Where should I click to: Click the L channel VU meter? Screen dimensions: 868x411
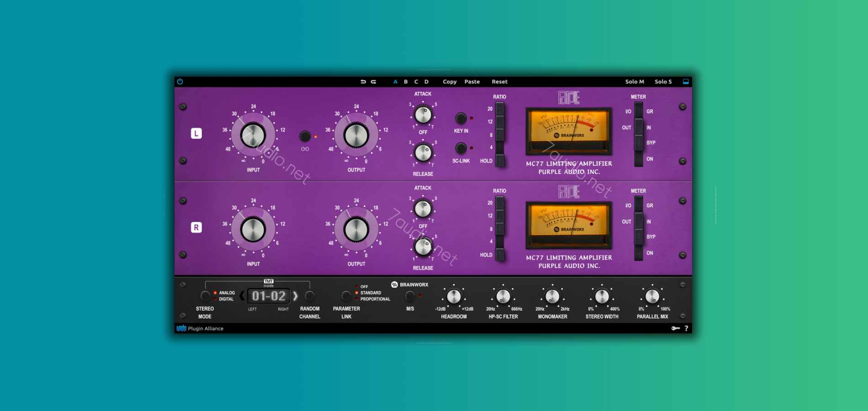(569, 131)
